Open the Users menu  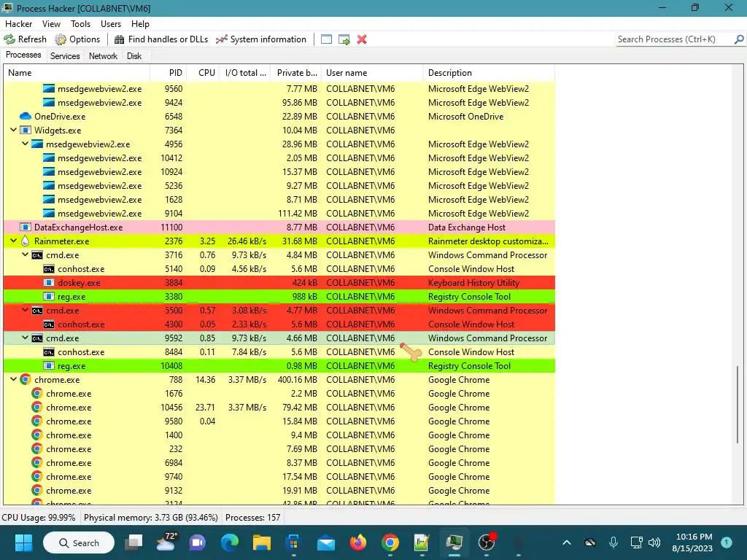pos(111,24)
